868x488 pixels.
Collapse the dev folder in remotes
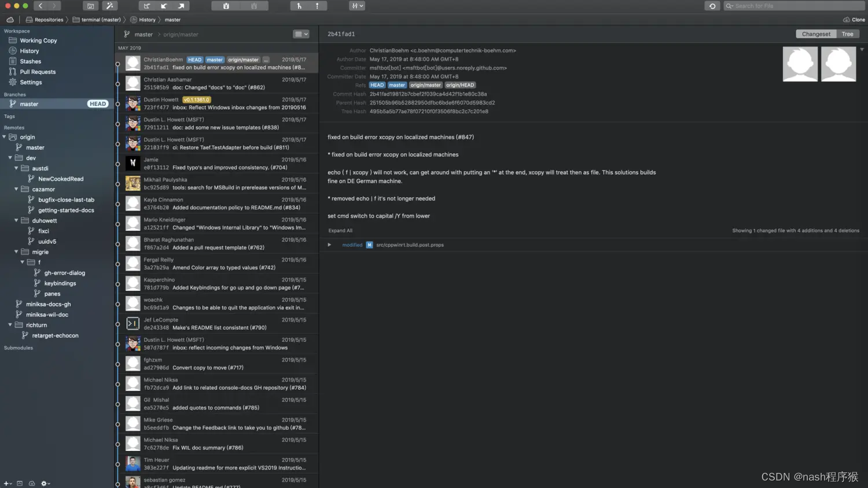coord(10,158)
